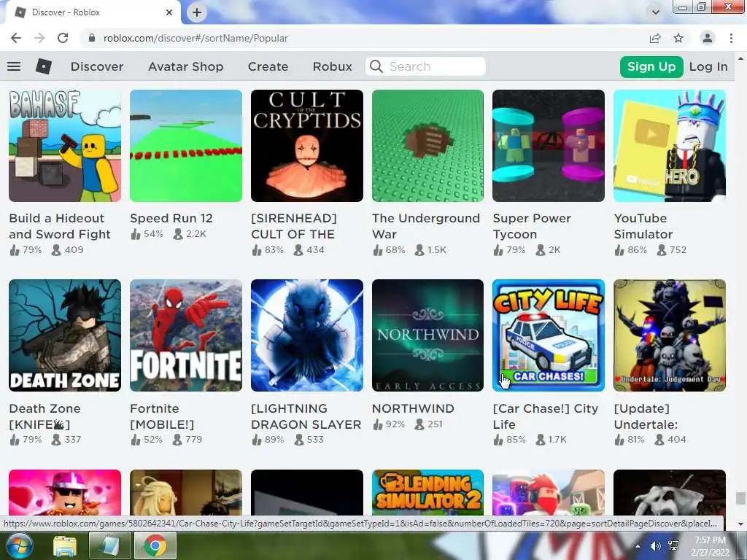Select the Discover - Roblox browser tab
This screenshot has width=747, height=560.
93,12
